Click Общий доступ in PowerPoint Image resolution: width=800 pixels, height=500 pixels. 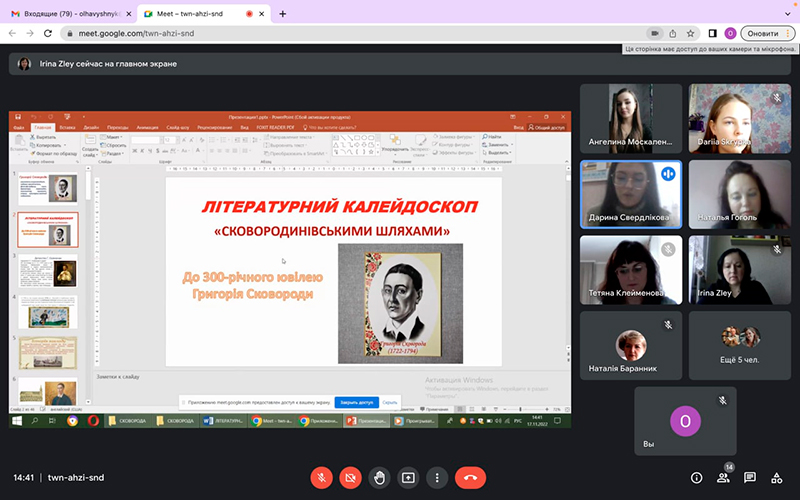pos(547,127)
